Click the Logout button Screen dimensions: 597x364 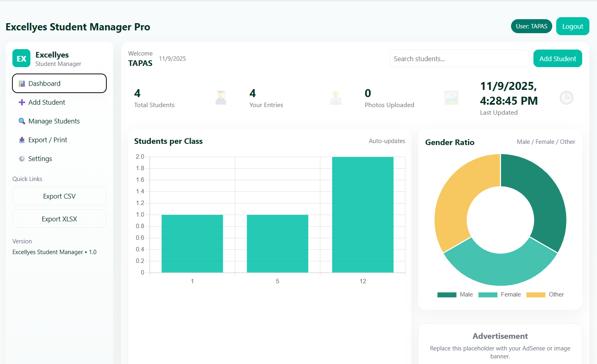(x=573, y=26)
